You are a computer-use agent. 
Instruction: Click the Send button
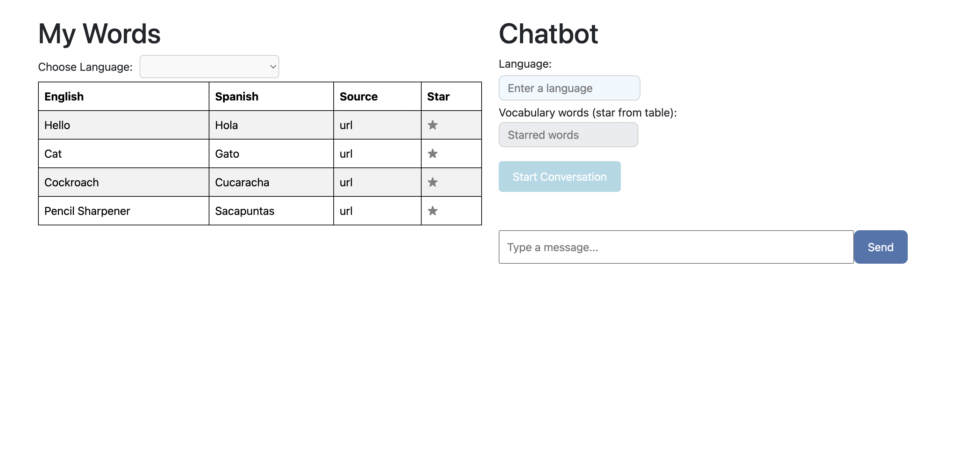880,247
